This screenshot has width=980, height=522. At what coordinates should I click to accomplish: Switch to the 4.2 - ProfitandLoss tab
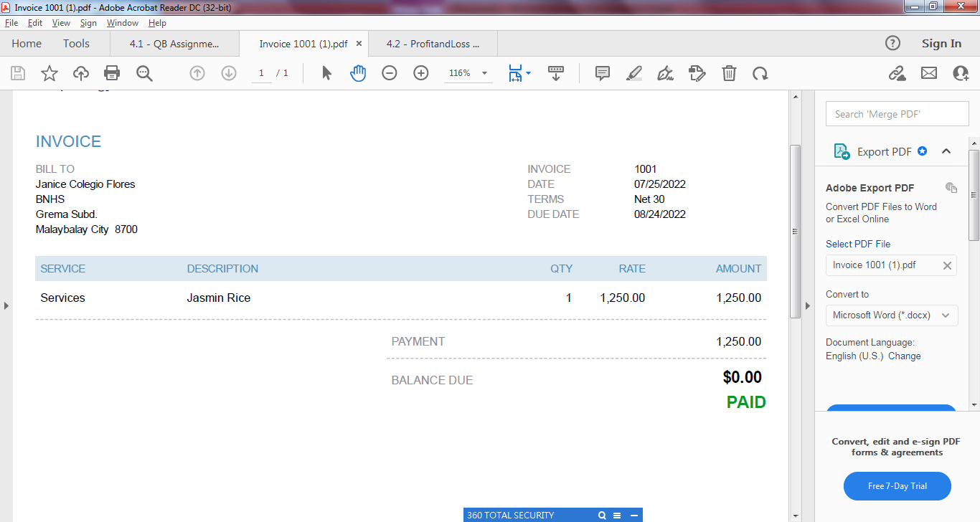coord(432,44)
